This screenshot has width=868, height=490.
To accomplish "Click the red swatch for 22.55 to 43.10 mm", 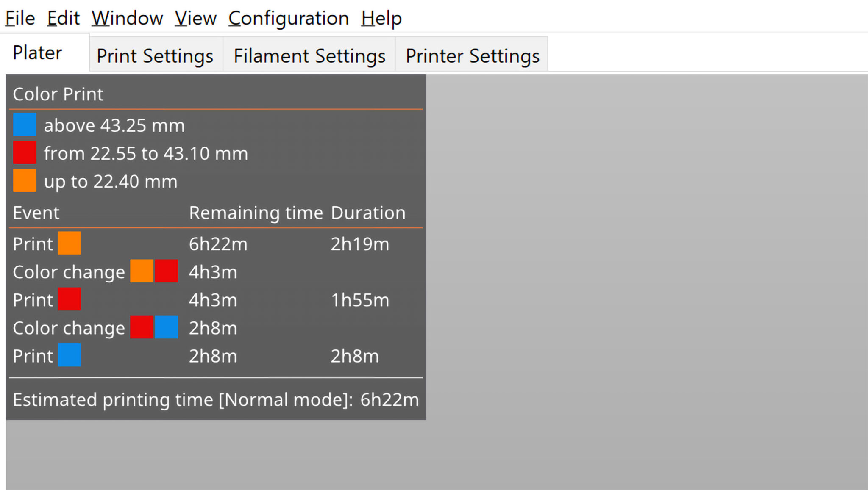I will pos(25,153).
